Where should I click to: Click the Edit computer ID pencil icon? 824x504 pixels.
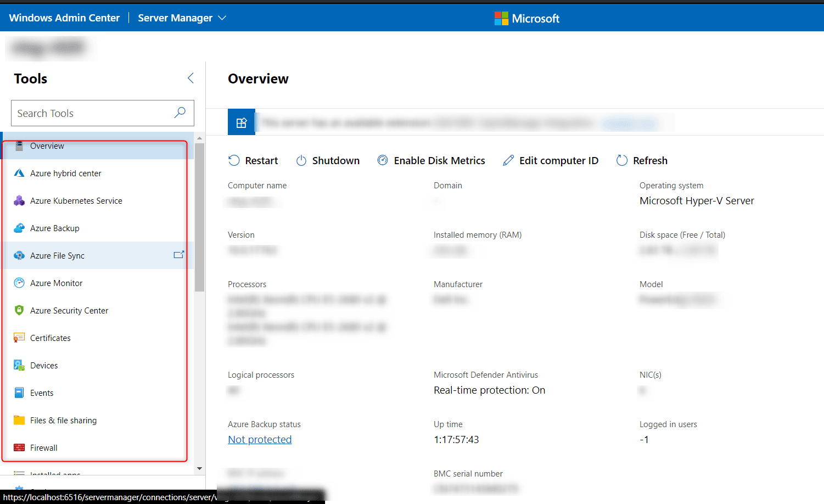[508, 160]
